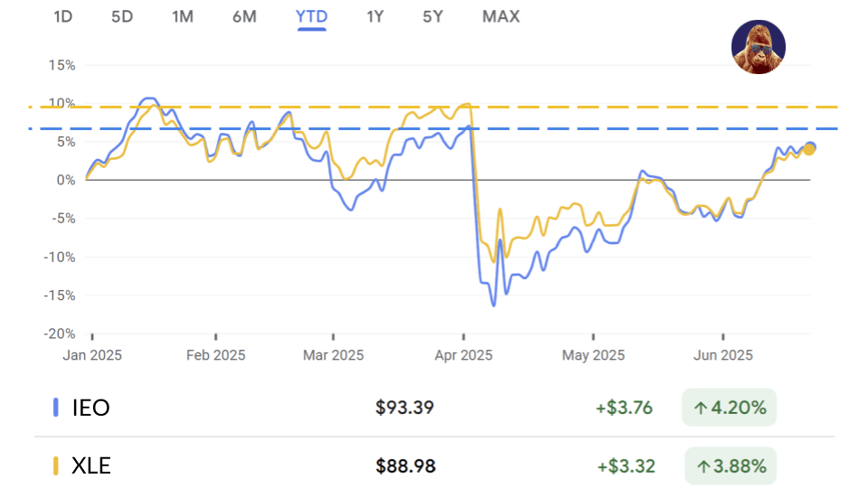
Task: Click the Apr 2025 axis label
Action: (x=463, y=355)
